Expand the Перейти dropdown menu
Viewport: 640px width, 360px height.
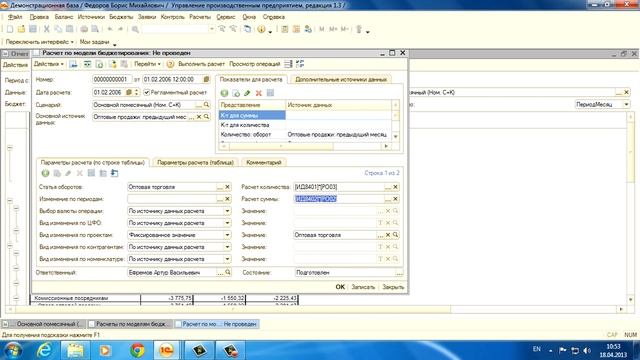[147, 64]
